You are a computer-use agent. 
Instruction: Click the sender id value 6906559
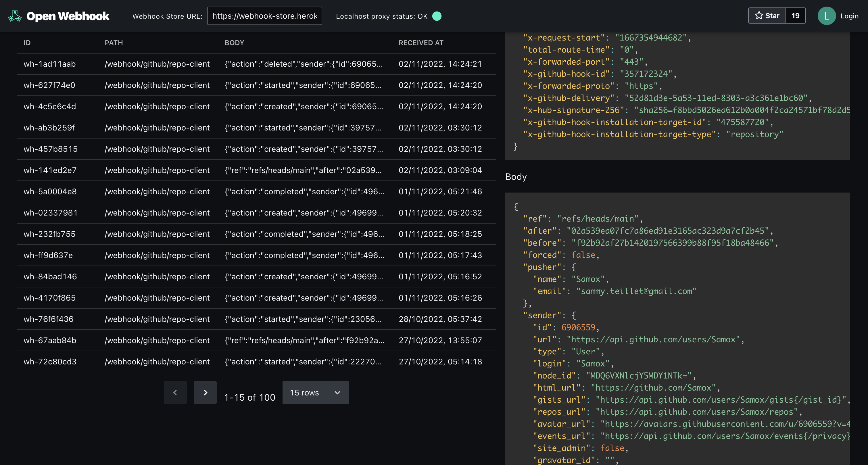click(578, 328)
